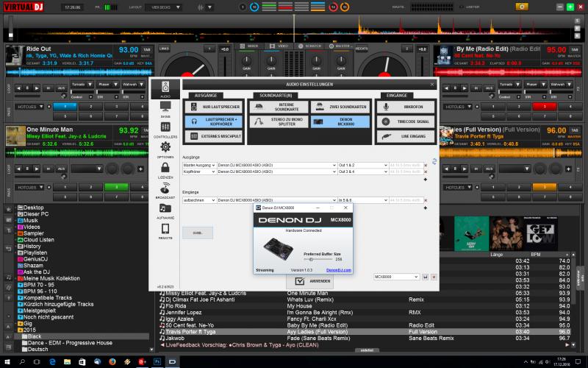Open File Explorer from the taskbar

(67, 361)
